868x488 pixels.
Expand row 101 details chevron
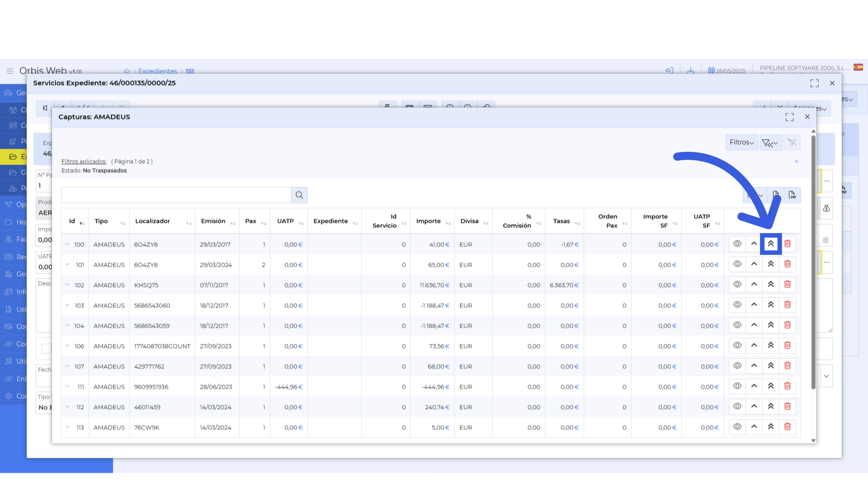point(67,264)
